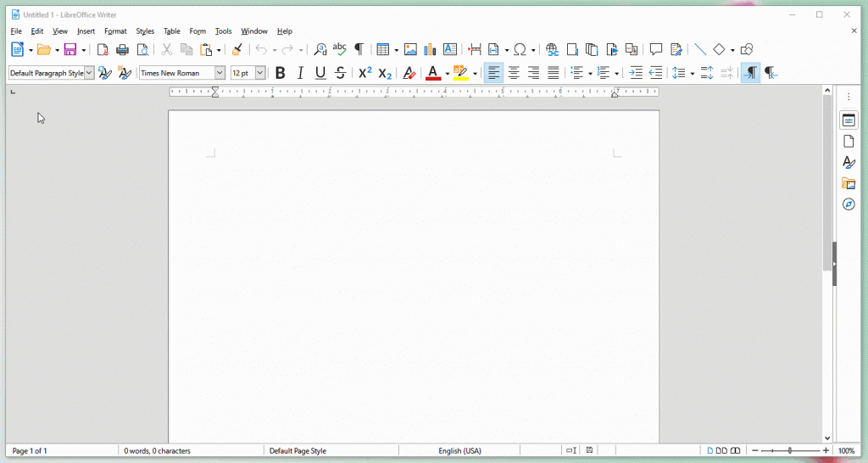Click the word count in the status bar

pyautogui.click(x=157, y=451)
